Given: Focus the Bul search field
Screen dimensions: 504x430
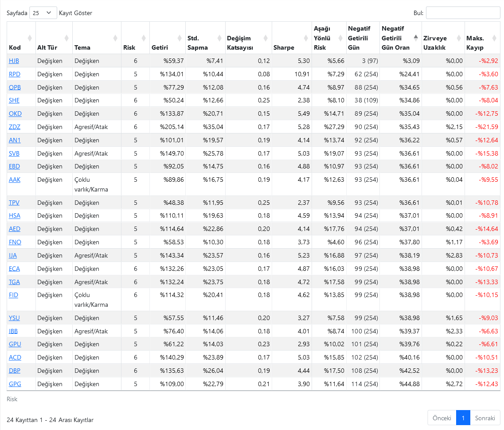Looking at the screenshot, I should click(x=463, y=13).
